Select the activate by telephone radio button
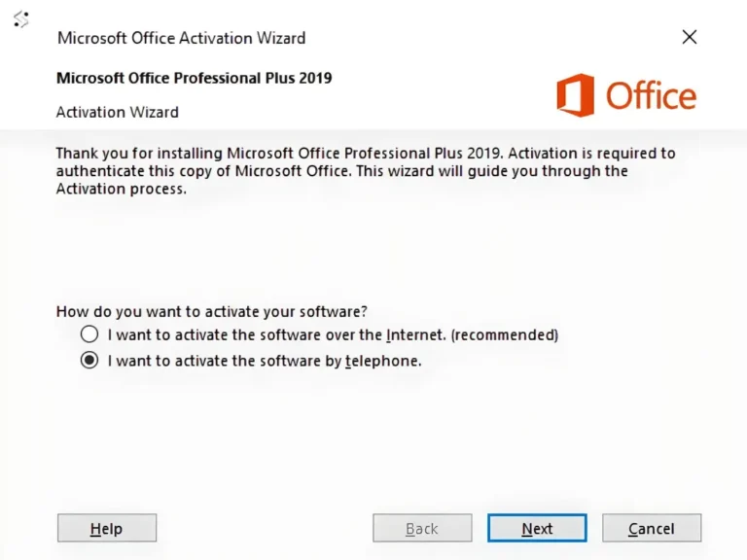Screen dimensions: 747x560 pos(89,361)
